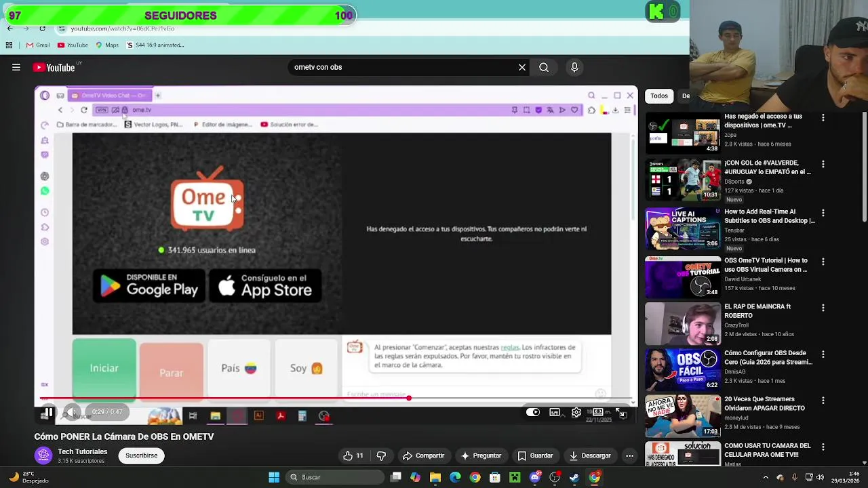Open the weather widget showing 23°C

pos(27,477)
